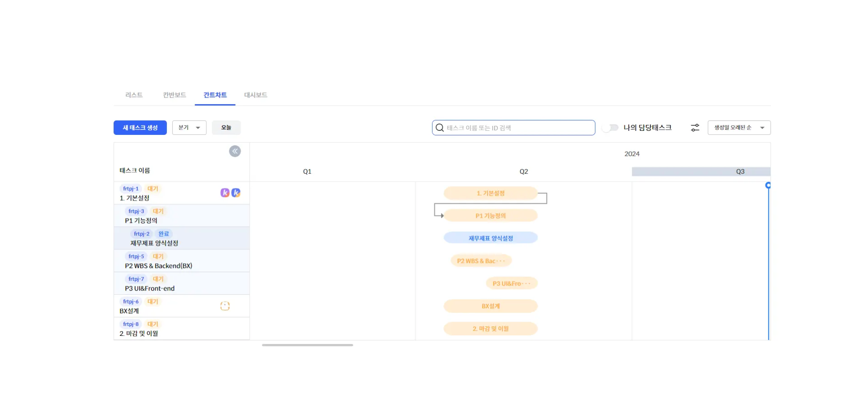
Task: Open the 분기 period dropdown
Action: [x=189, y=127]
